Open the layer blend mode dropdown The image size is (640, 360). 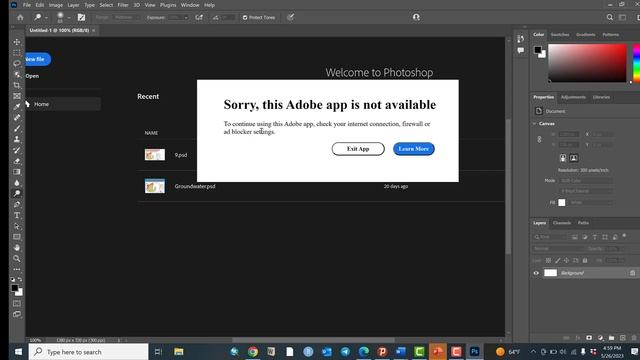[x=558, y=249]
